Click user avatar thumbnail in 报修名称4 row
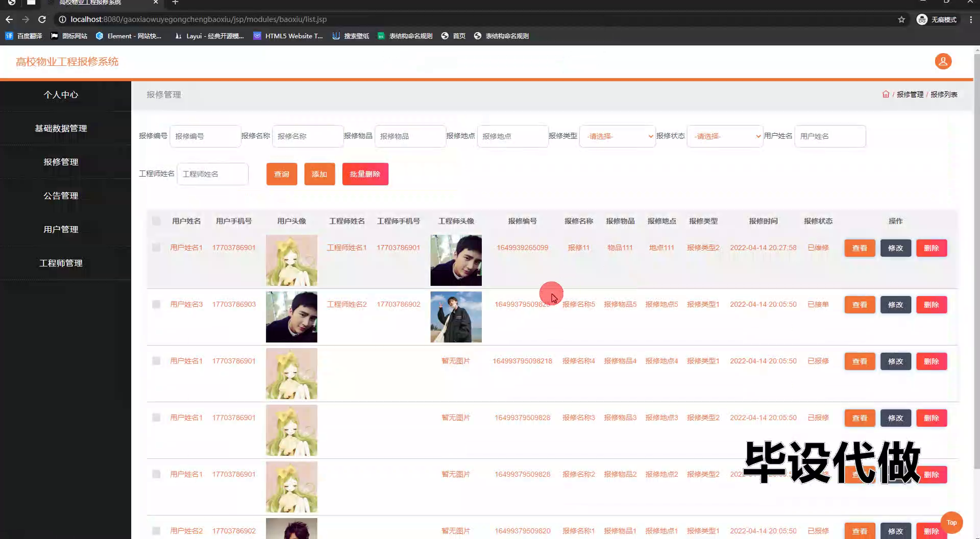The image size is (980, 539). [291, 374]
